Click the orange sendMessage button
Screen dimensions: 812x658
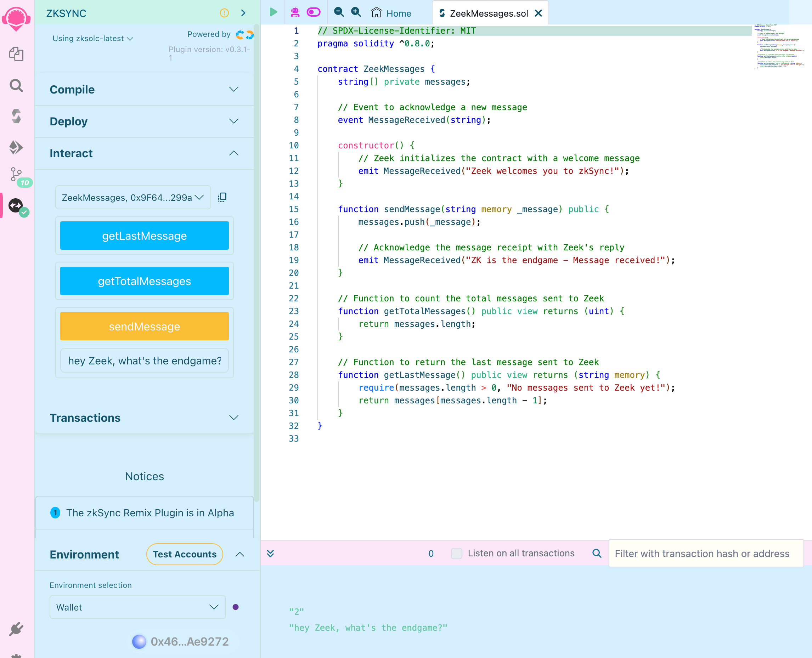[144, 327]
